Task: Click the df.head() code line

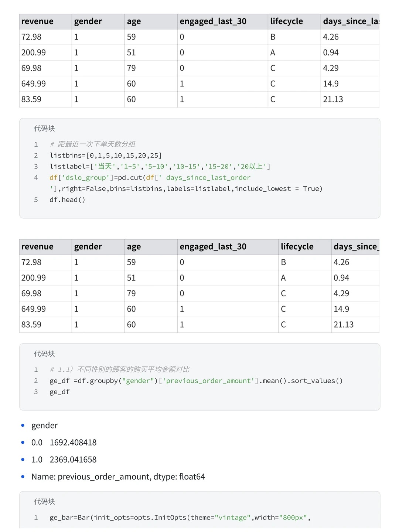Action: coord(67,200)
